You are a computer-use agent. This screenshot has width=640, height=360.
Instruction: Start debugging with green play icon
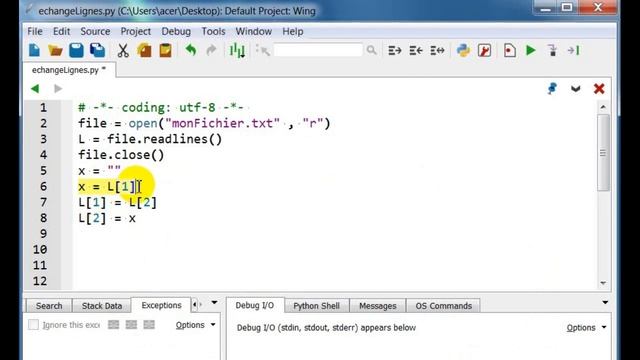coord(531,51)
